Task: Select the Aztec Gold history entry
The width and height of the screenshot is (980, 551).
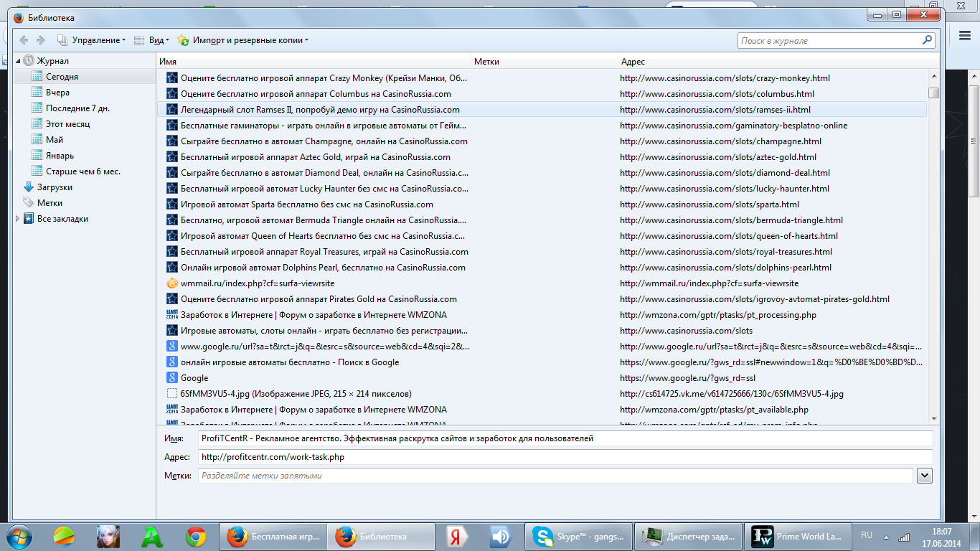Action: (x=542, y=157)
